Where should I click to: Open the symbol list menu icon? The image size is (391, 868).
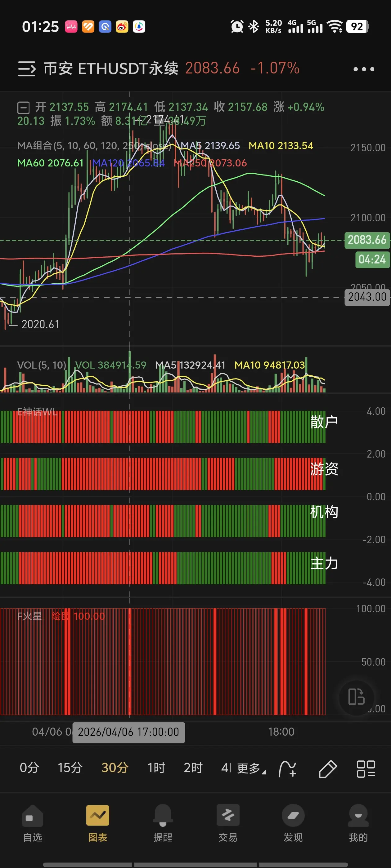coord(27,69)
